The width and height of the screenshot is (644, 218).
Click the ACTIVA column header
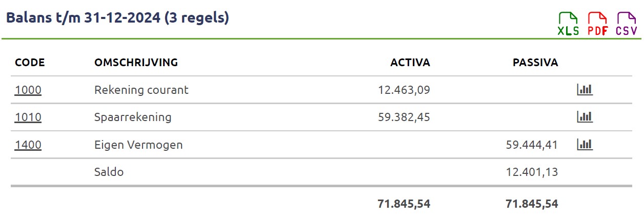(x=410, y=63)
